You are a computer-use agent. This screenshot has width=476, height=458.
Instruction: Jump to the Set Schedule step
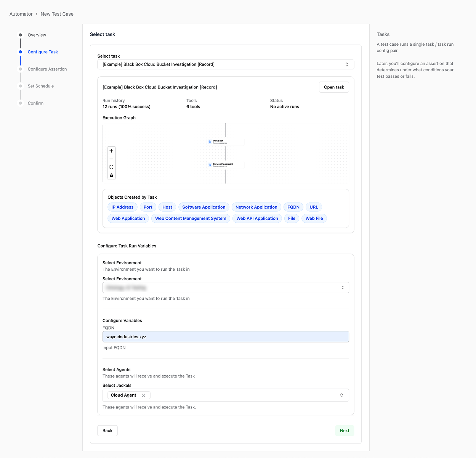point(40,86)
